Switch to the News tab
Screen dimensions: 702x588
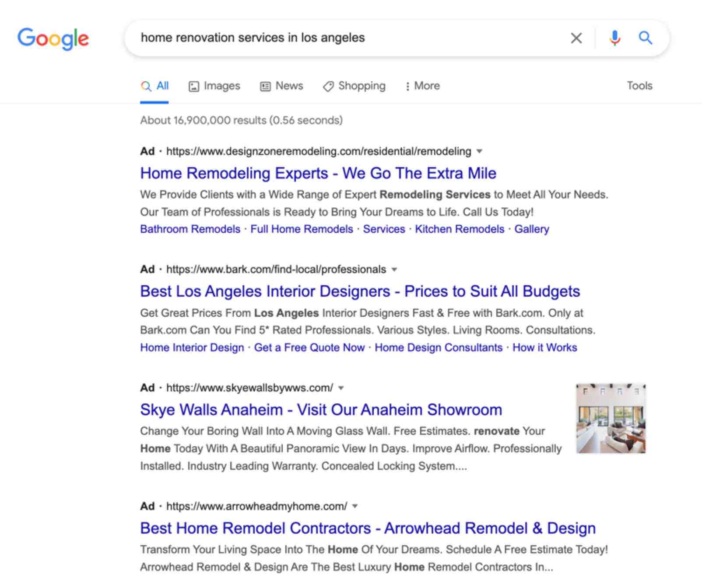(281, 86)
